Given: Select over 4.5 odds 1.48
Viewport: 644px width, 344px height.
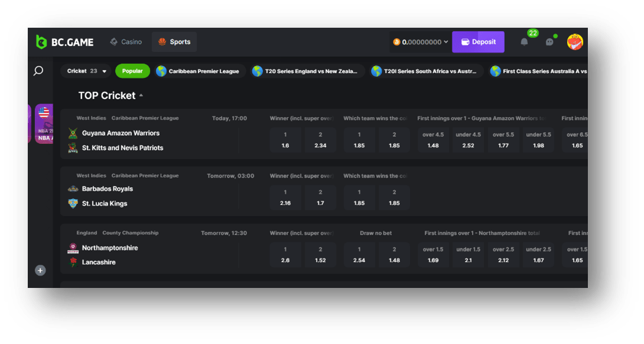Looking at the screenshot, I should click(433, 140).
